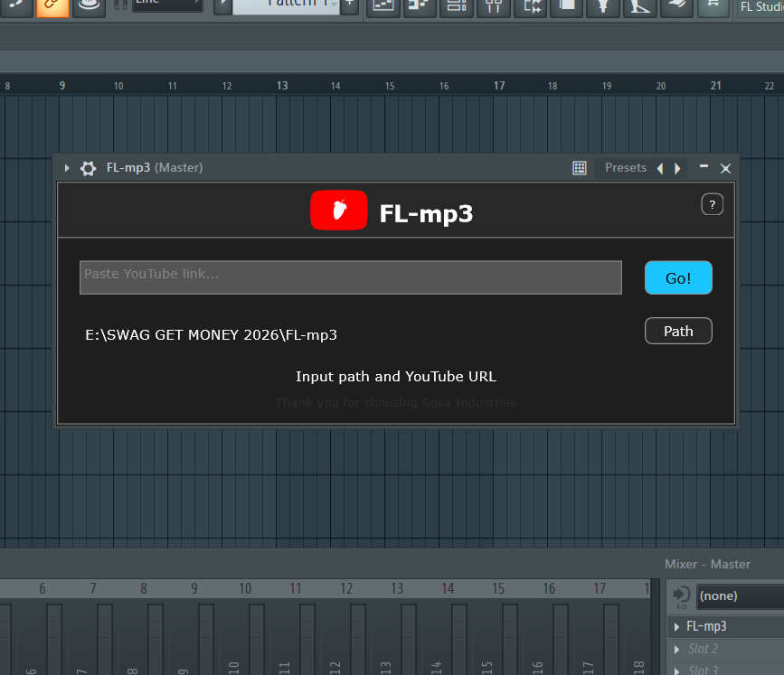Image resolution: width=784 pixels, height=675 pixels.
Task: Open the Presets menu in FL-mp3 window
Action: point(626,168)
